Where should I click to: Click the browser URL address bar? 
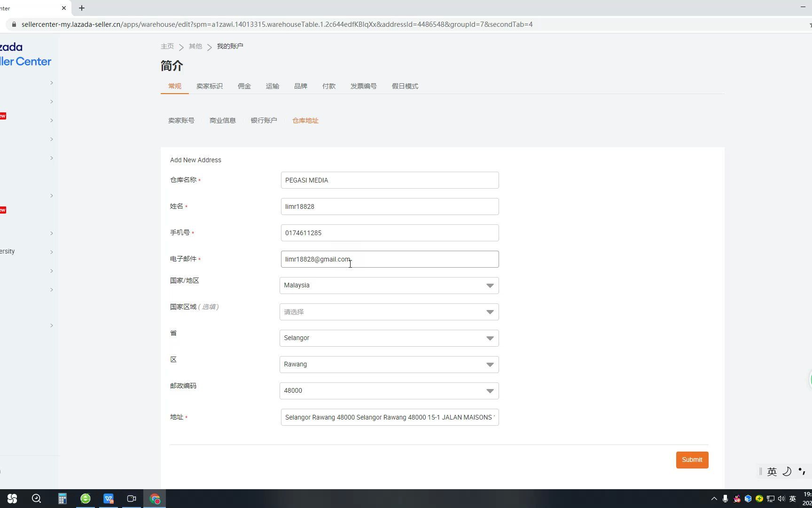tap(277, 24)
